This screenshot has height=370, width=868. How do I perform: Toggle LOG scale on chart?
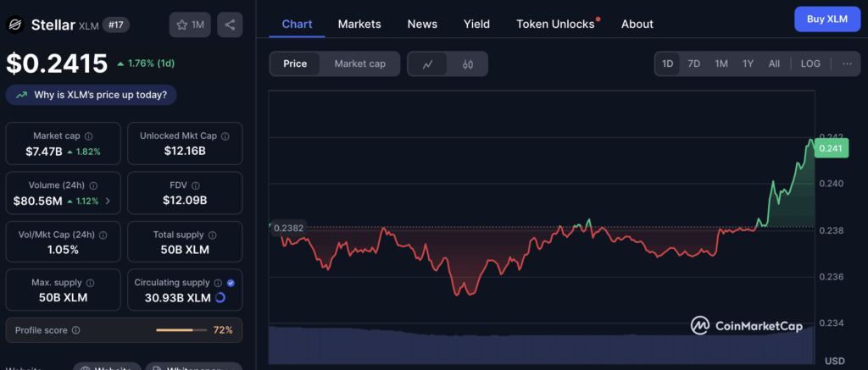[x=810, y=64]
